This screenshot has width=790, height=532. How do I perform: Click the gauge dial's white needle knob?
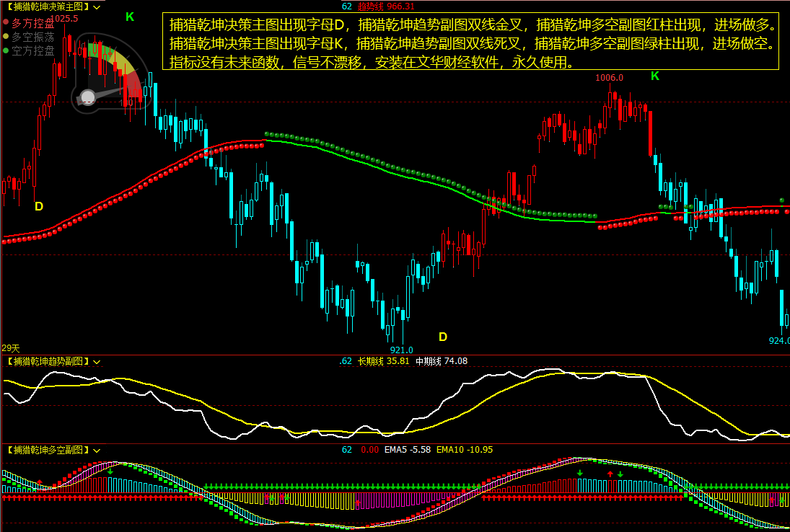[x=88, y=97]
